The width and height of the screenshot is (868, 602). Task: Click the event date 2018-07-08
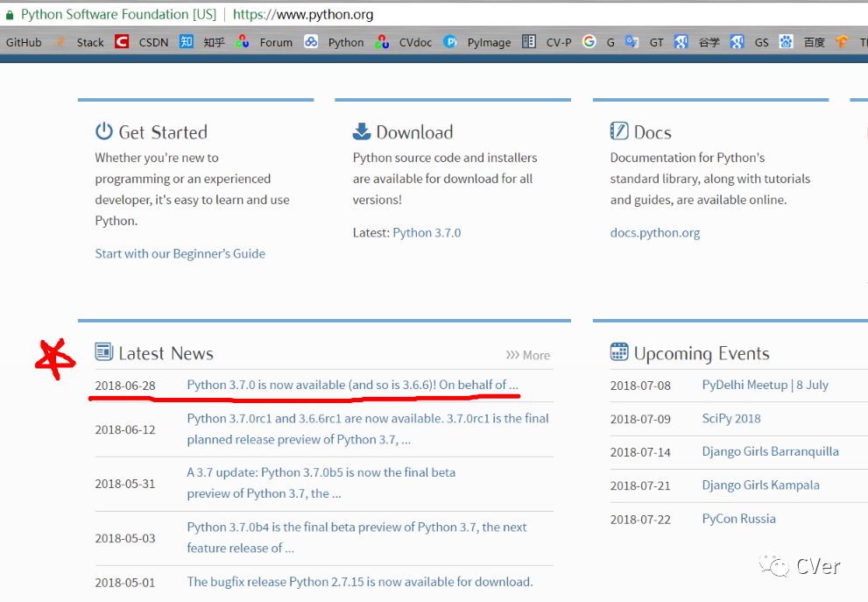click(x=640, y=386)
